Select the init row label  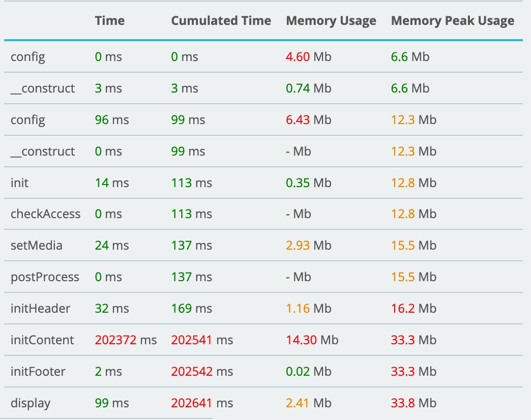coord(19,183)
